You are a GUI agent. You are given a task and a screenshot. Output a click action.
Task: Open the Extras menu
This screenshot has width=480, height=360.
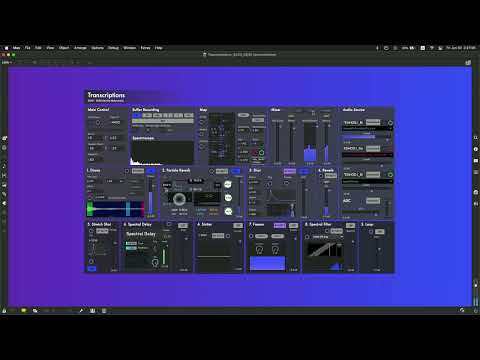(x=145, y=48)
